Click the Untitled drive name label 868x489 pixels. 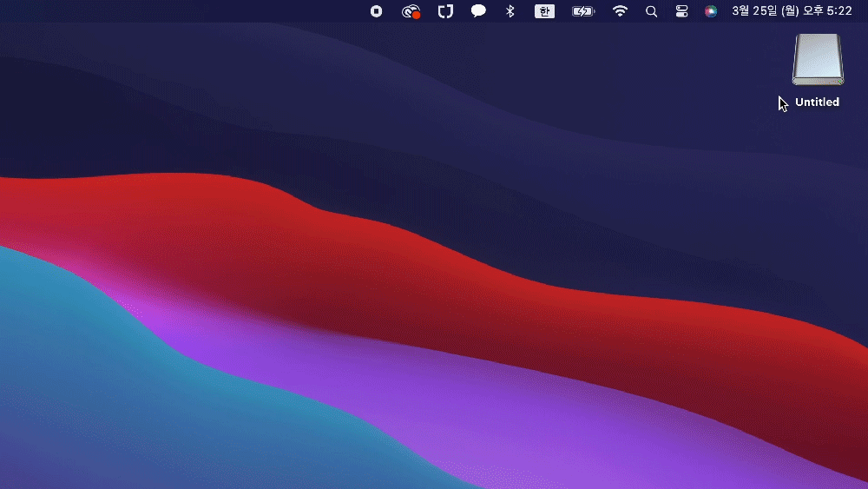(818, 102)
